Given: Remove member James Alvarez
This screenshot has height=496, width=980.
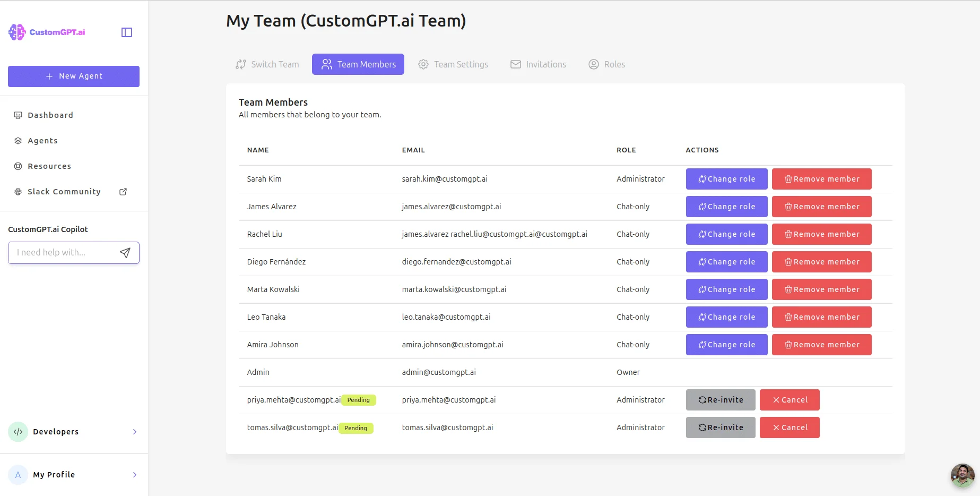Looking at the screenshot, I should coord(822,207).
